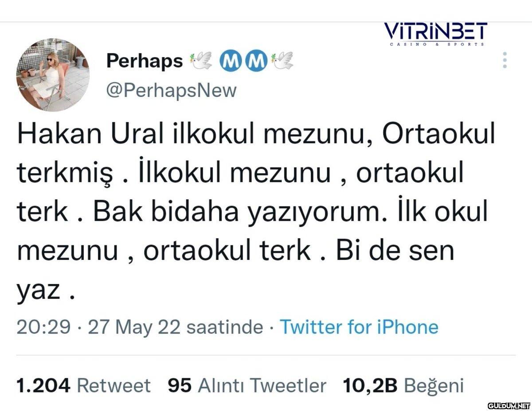
Task: Click the profile avatar photo
Action: (53, 74)
